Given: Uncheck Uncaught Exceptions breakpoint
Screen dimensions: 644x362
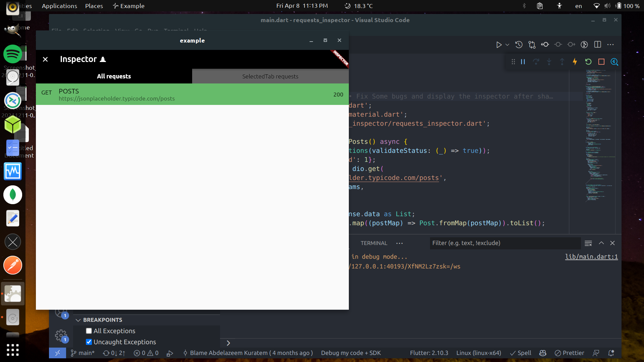Looking at the screenshot, I should tap(89, 342).
